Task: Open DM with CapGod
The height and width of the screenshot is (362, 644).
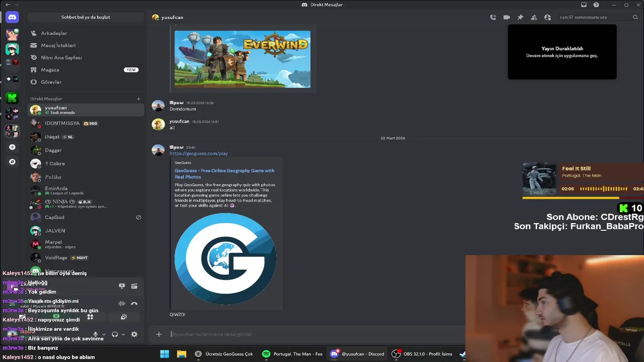Action: click(86, 217)
